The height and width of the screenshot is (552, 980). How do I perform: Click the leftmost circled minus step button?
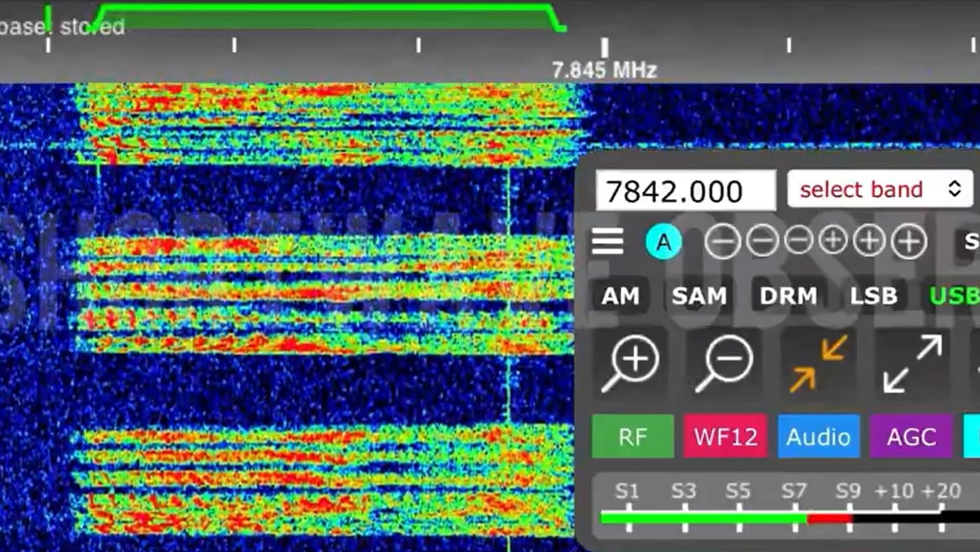(722, 242)
